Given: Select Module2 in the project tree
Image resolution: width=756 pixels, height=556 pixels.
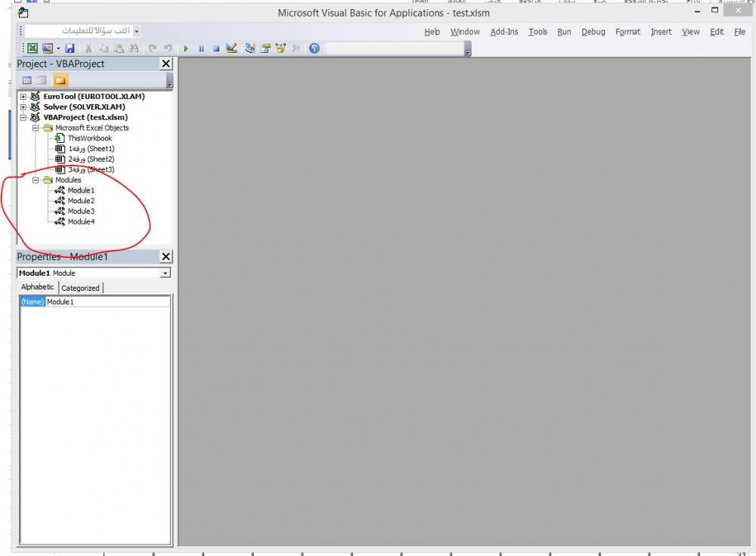Looking at the screenshot, I should [81, 201].
